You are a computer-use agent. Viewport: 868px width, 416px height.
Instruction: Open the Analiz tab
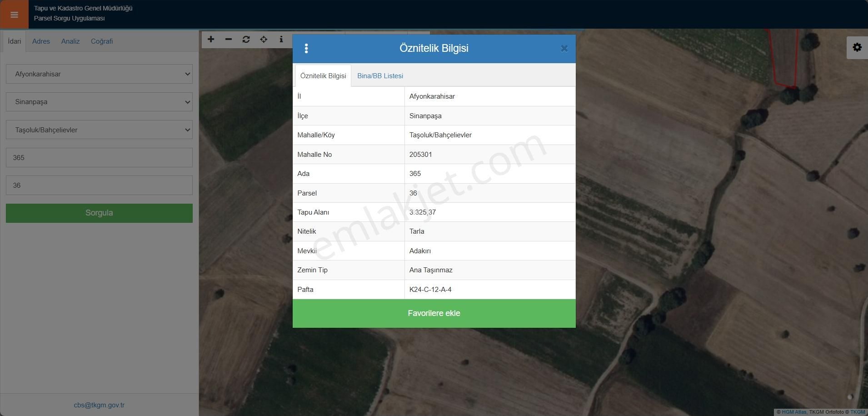(70, 41)
